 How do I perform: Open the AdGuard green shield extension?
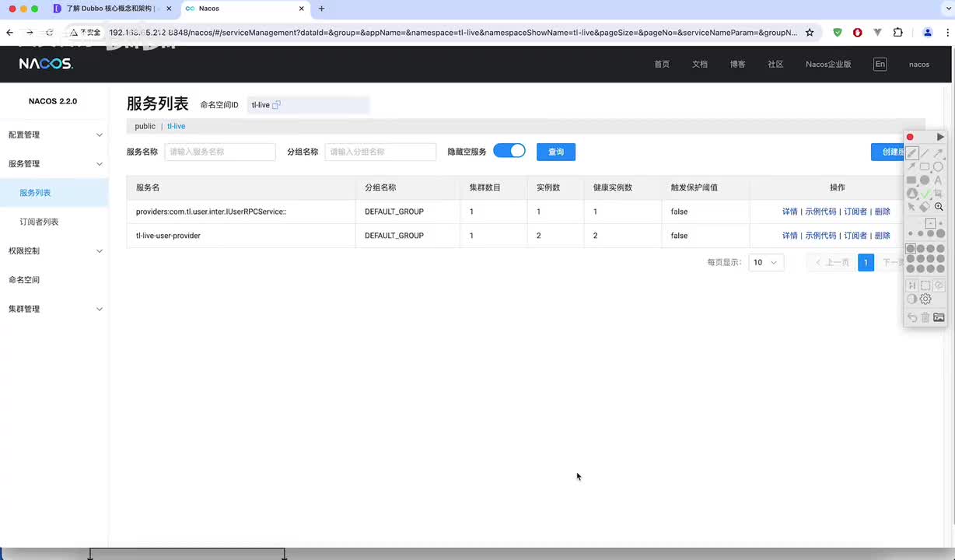coord(838,33)
